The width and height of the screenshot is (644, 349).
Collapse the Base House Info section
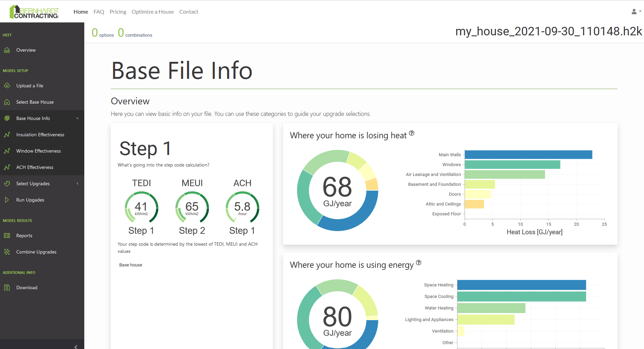(77, 118)
